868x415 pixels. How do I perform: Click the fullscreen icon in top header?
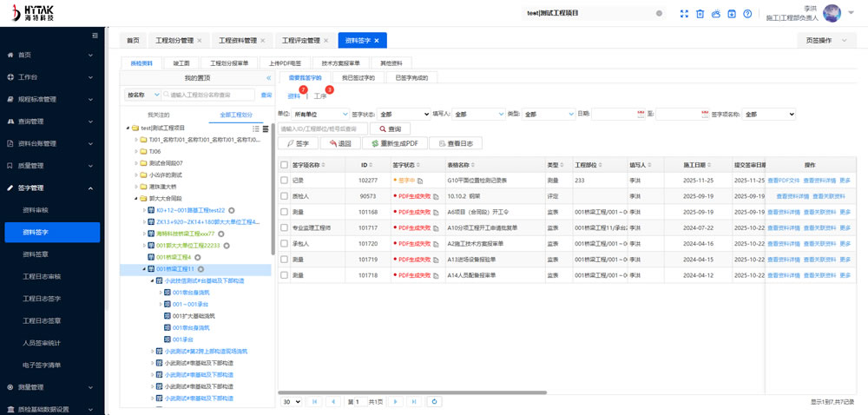(684, 14)
